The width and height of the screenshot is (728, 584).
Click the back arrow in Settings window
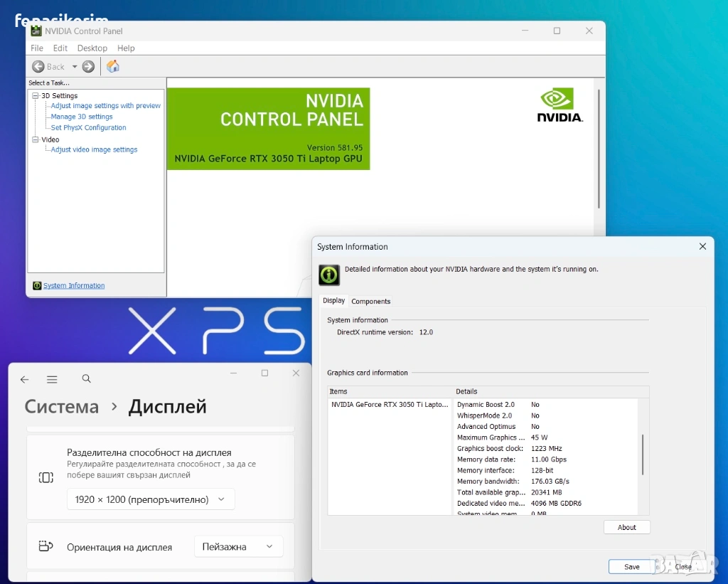coord(25,380)
